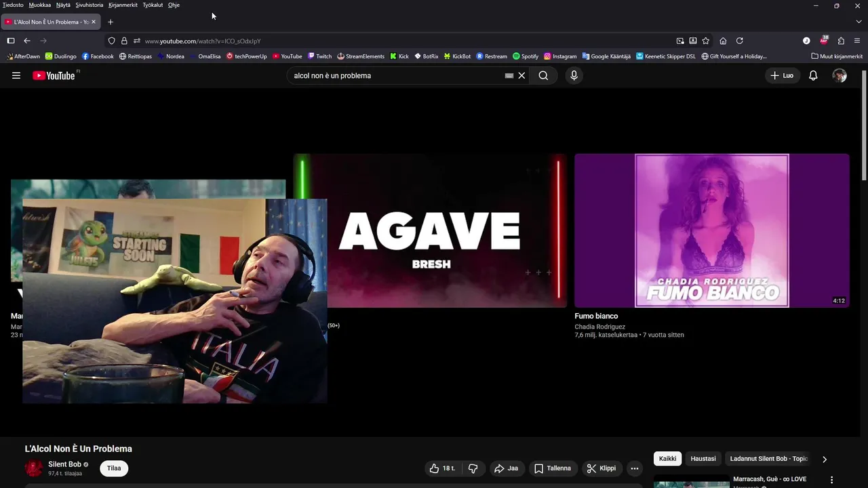Open the Duolingo bookmark
868x488 pixels.
(61, 56)
